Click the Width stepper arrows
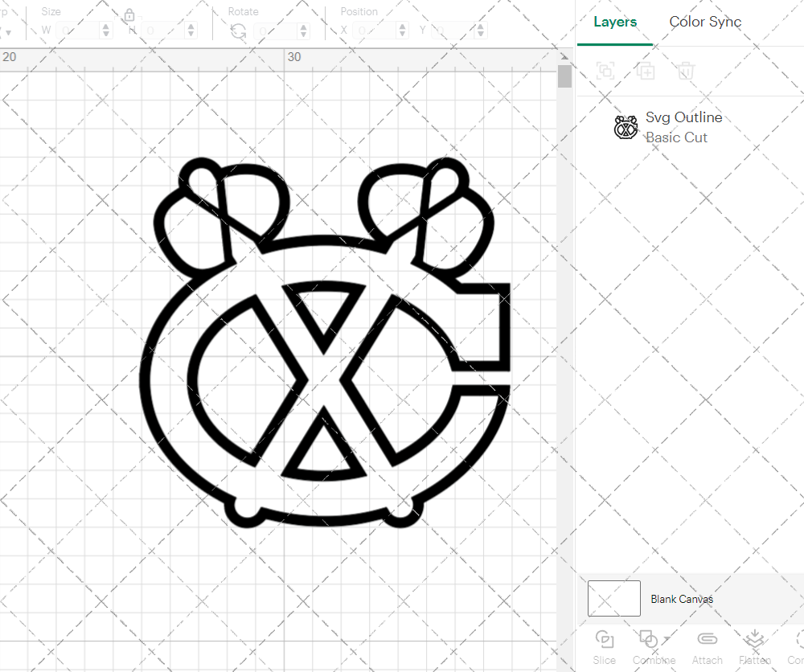 [x=105, y=31]
